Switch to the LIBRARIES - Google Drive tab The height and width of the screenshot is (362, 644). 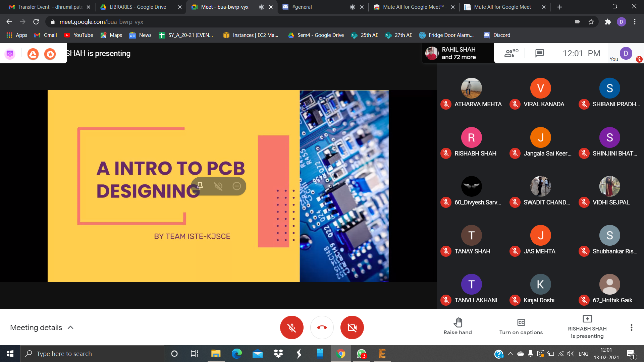[x=138, y=7]
